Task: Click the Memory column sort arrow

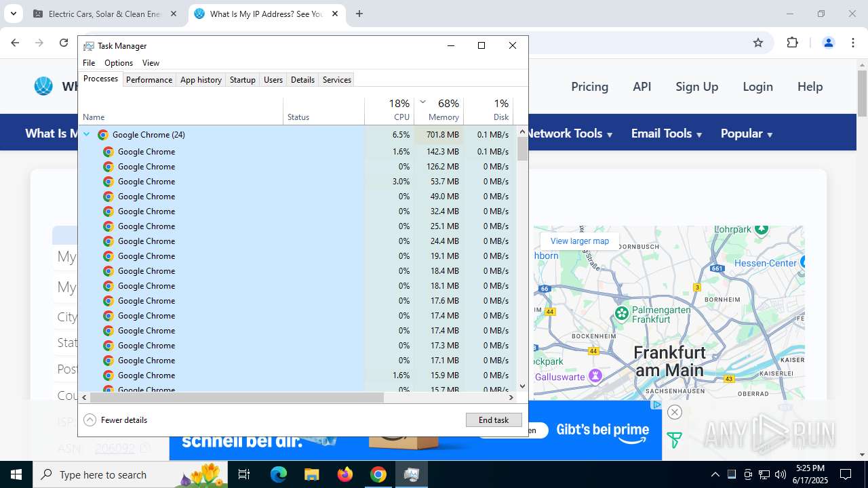Action: 422,102
